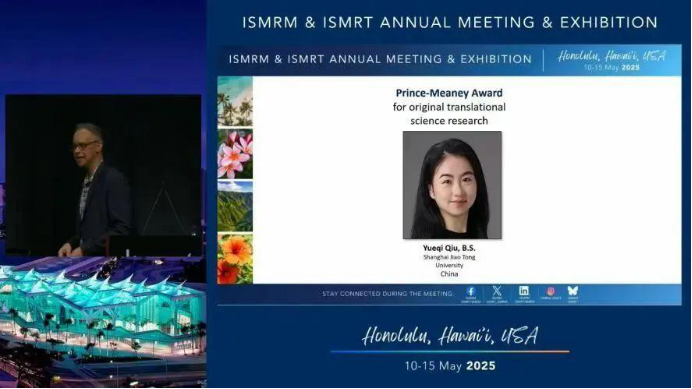Click the speaker video feed panel

103,175
